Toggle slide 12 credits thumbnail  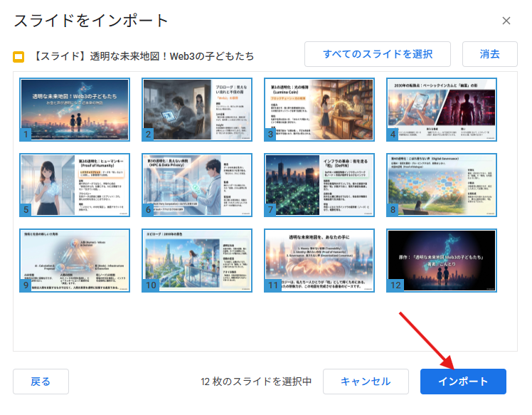(x=441, y=261)
